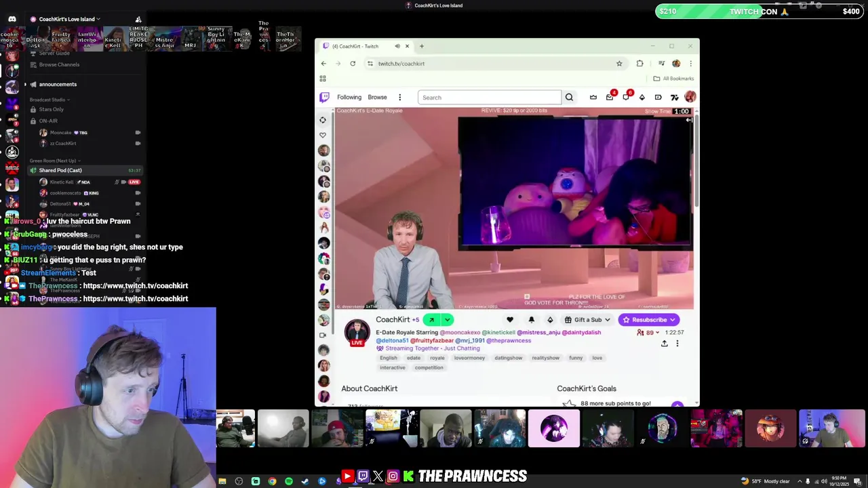The width and height of the screenshot is (868, 488).
Task: Open Browse Channels in Discord
Action: (59, 64)
